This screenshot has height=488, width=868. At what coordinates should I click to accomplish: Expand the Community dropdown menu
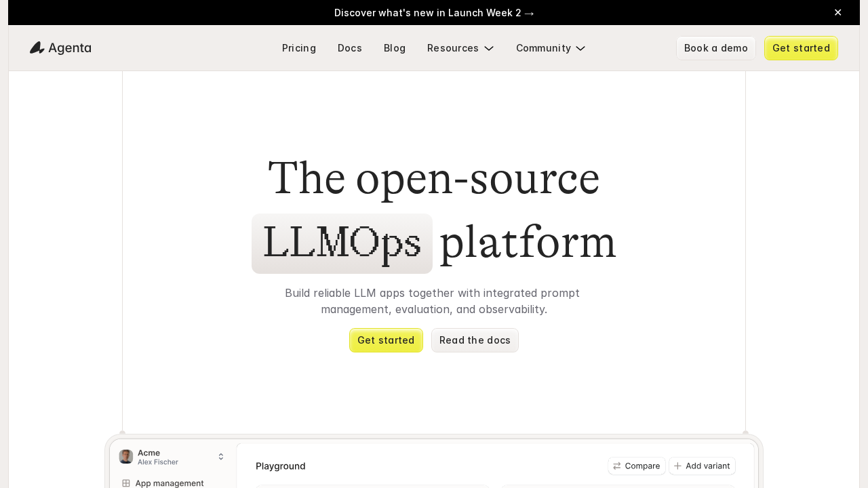click(x=551, y=48)
